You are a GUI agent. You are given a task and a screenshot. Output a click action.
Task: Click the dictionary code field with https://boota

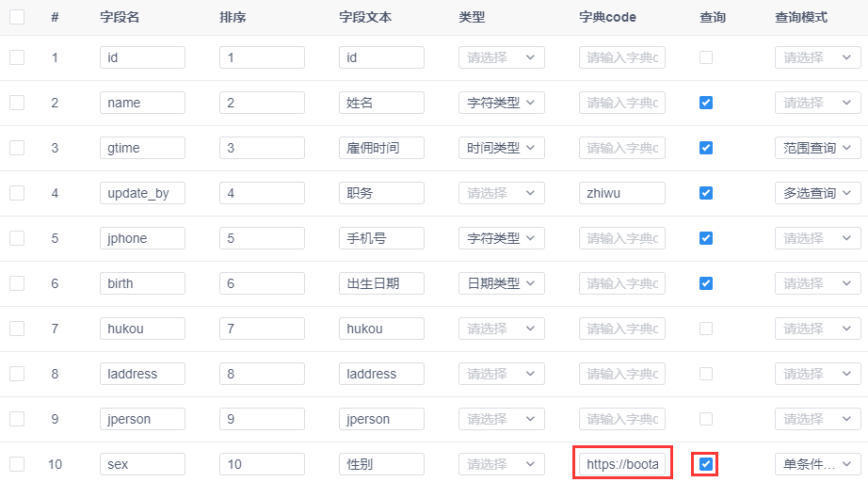pos(622,464)
